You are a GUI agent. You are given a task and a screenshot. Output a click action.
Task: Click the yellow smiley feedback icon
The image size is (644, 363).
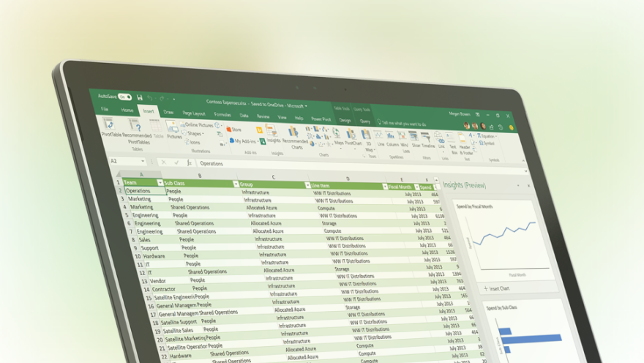[512, 127]
